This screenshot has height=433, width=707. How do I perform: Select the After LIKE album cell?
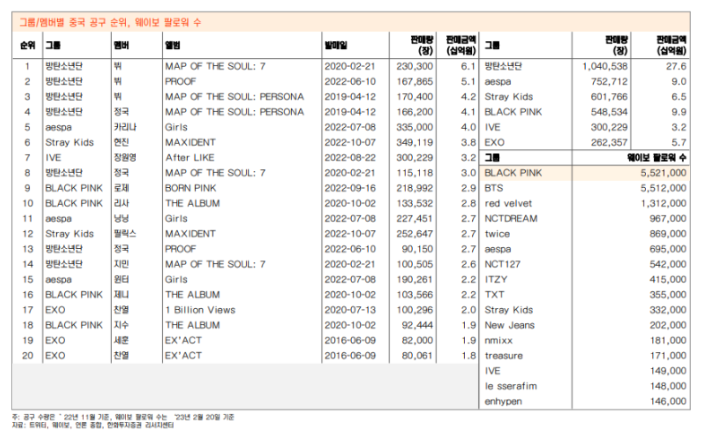coord(190,158)
